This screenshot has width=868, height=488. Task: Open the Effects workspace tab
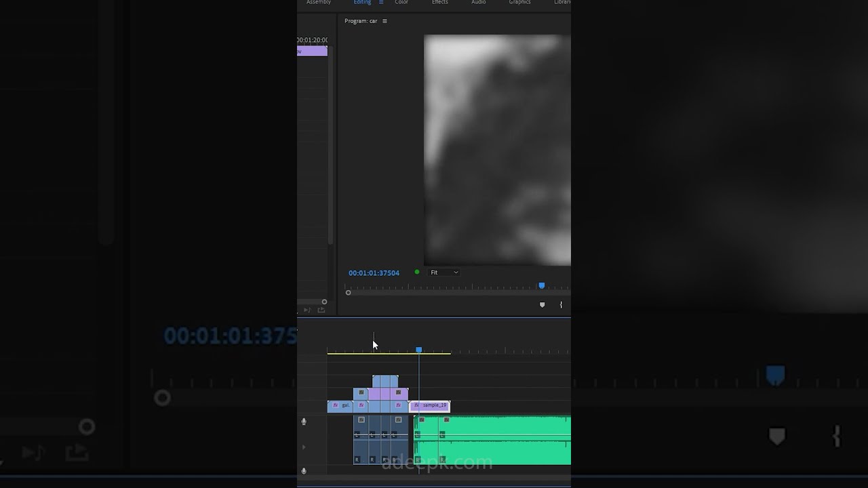[x=439, y=3]
